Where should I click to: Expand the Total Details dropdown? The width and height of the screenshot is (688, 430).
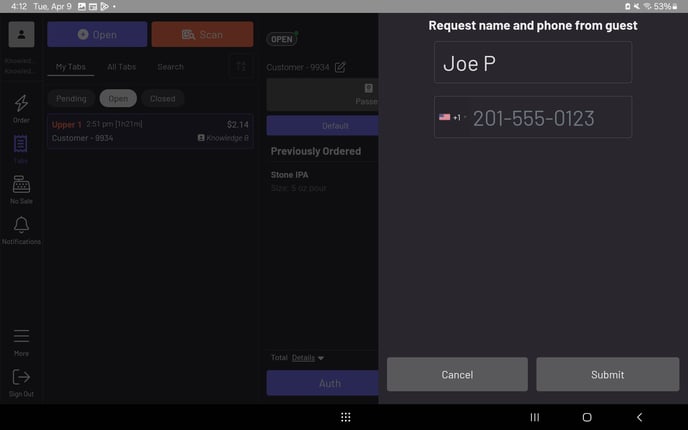[x=308, y=357]
